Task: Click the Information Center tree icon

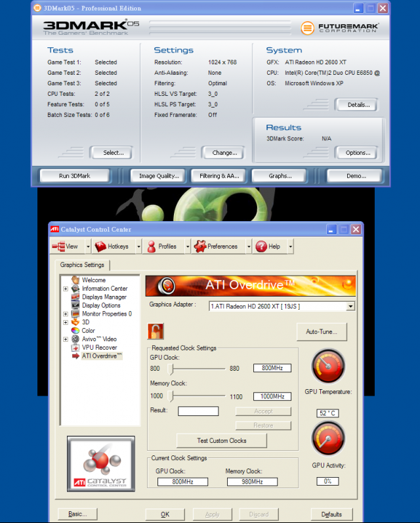Action: click(75, 289)
